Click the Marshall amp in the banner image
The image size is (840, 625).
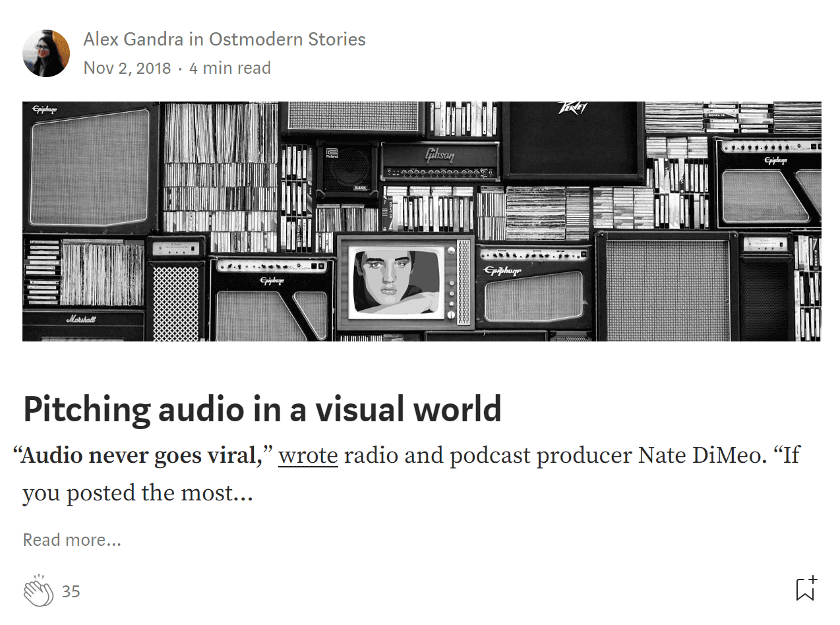click(x=82, y=323)
